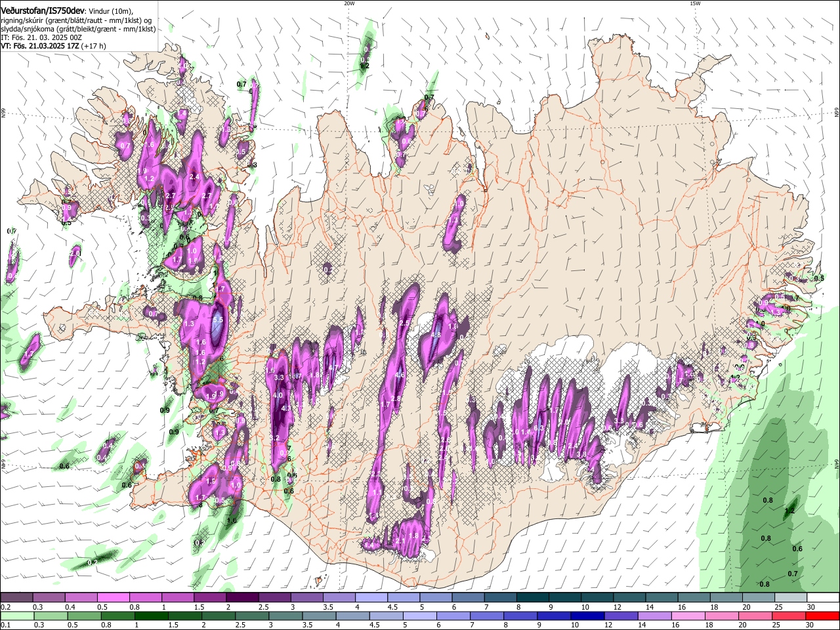Image resolution: width=840 pixels, height=630 pixels.
Task: Pick the darkest green 1 swatch in rain legend
Action: 151,616
